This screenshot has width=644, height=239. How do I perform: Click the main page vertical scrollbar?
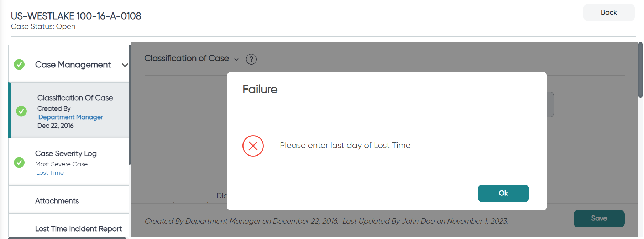(x=640, y=70)
